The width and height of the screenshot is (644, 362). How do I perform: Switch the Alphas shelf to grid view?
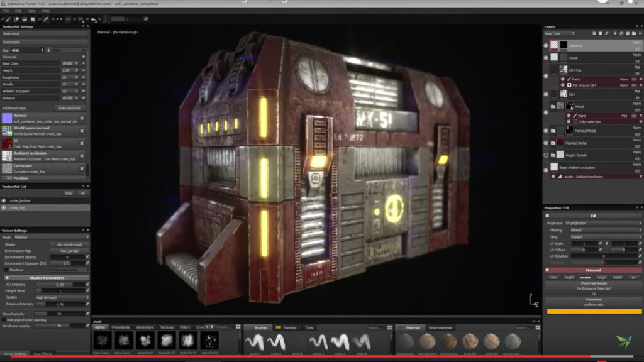238,327
